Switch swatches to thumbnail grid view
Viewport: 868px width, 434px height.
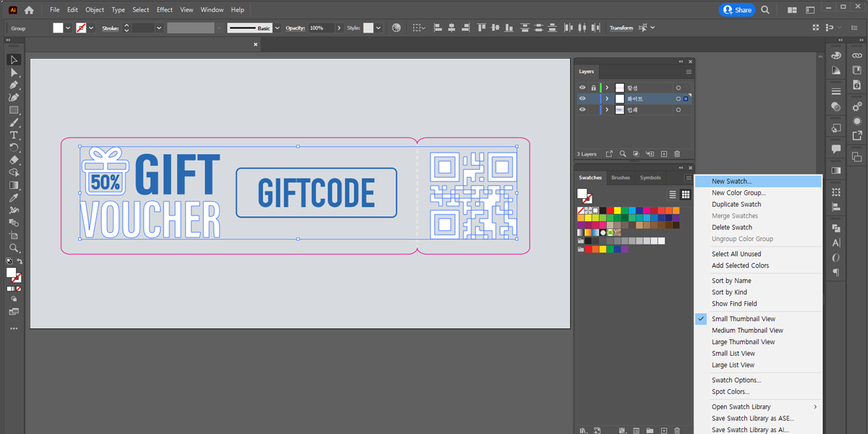tap(685, 195)
